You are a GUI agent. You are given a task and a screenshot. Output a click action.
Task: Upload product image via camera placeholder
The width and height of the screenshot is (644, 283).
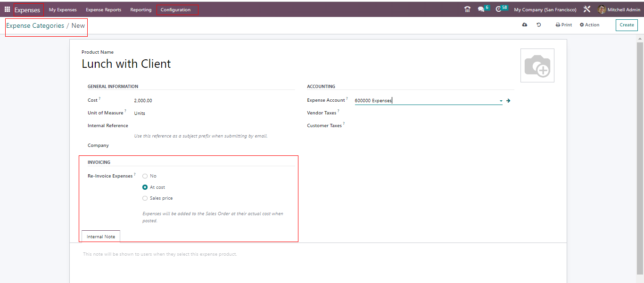point(537,65)
